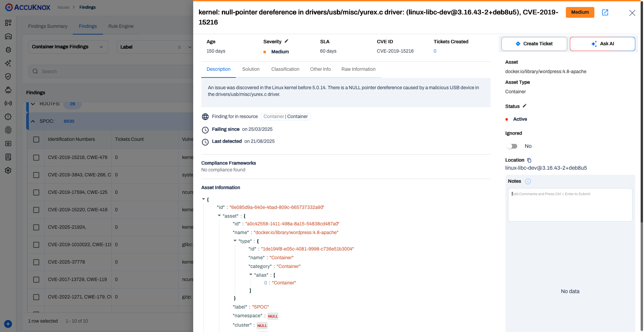
Task: Check the box for CVE-2019-15216, CWE-476 row
Action: [x=36, y=158]
